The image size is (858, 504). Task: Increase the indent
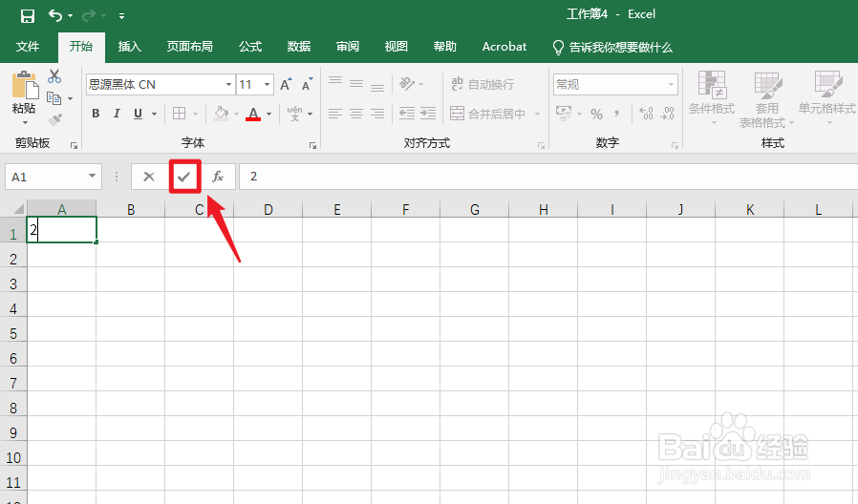428,114
